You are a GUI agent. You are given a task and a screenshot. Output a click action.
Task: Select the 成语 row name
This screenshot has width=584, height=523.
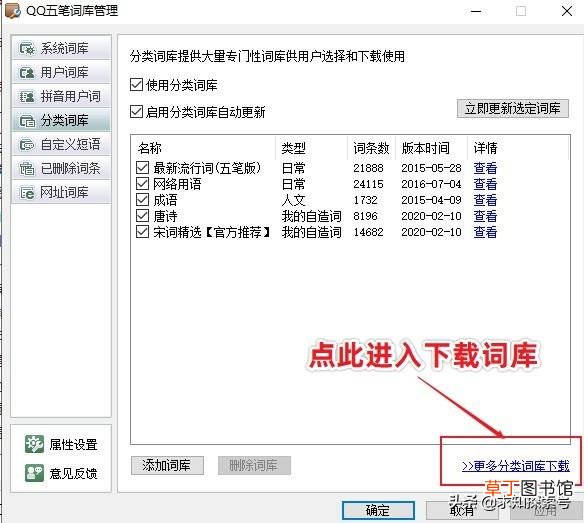[165, 200]
